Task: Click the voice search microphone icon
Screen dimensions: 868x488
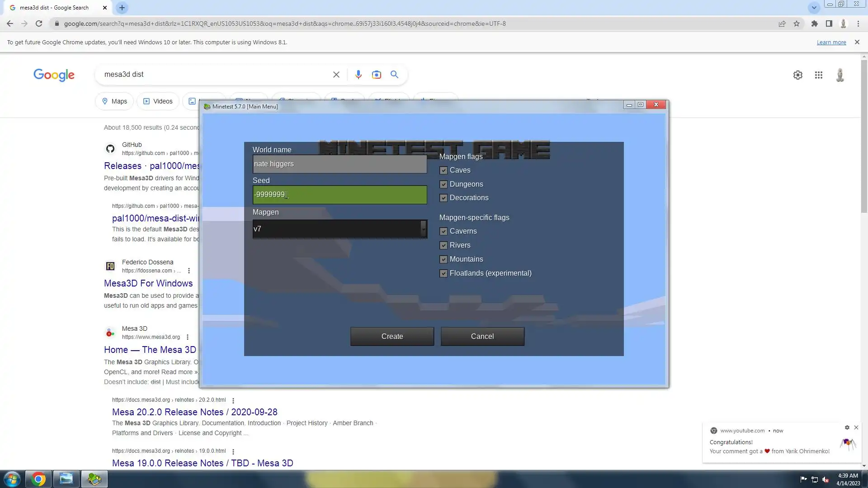Action: point(358,75)
